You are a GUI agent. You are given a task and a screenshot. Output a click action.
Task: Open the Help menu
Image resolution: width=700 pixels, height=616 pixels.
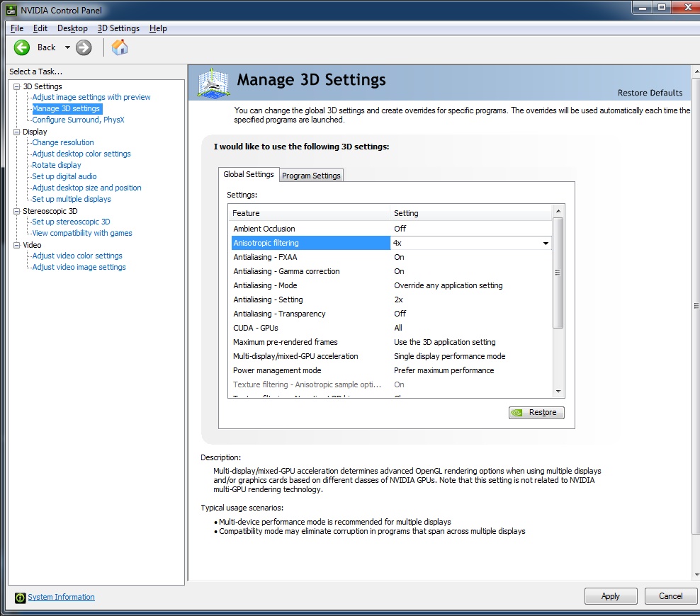coord(158,28)
